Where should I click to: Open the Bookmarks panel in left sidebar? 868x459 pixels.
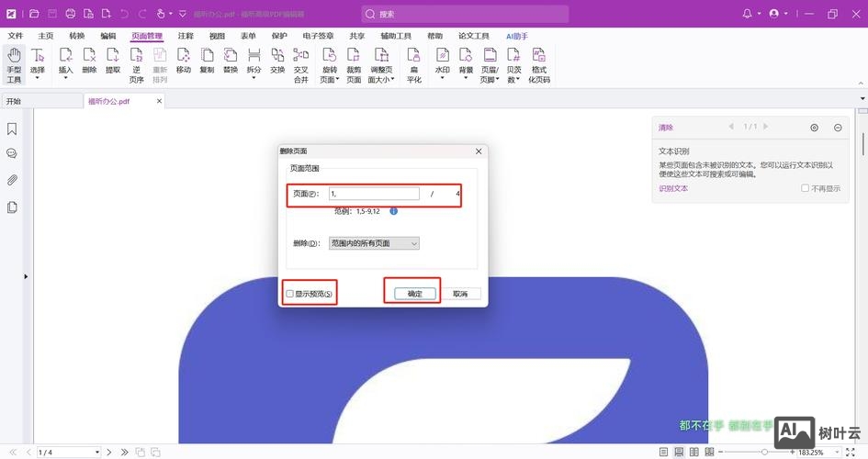click(x=12, y=129)
